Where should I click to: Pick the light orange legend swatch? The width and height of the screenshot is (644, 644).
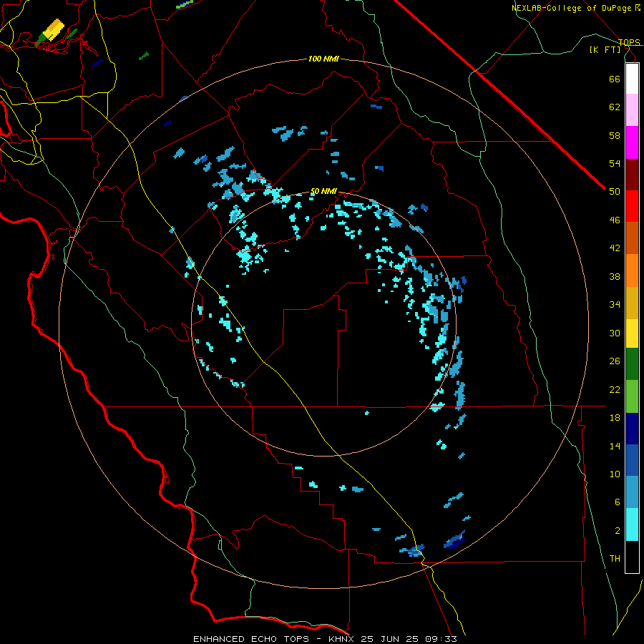click(x=632, y=270)
